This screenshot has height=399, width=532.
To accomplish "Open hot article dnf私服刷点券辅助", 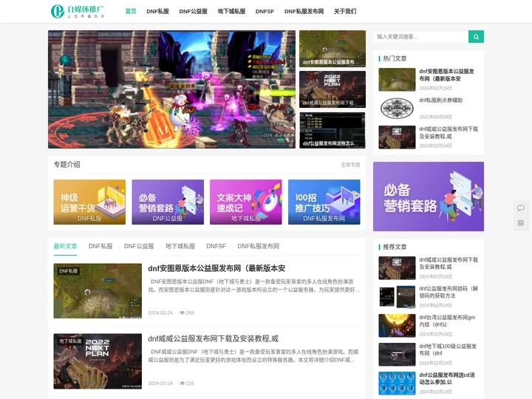I will coord(440,100).
